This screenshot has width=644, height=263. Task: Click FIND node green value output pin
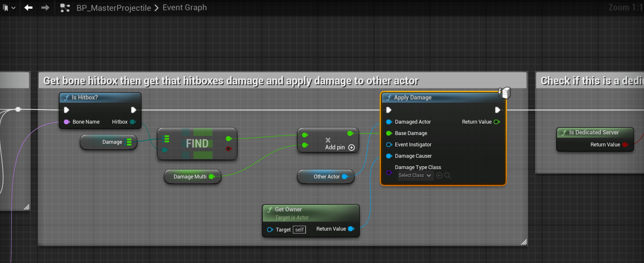(229, 139)
